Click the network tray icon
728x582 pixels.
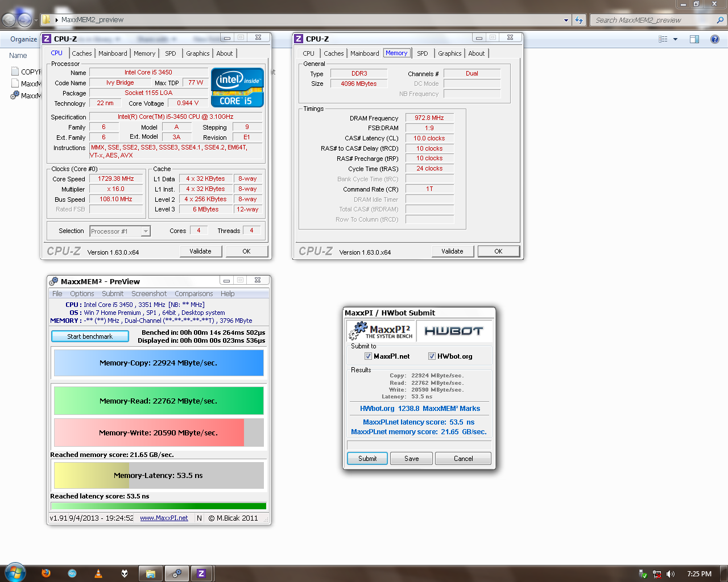tap(657, 574)
